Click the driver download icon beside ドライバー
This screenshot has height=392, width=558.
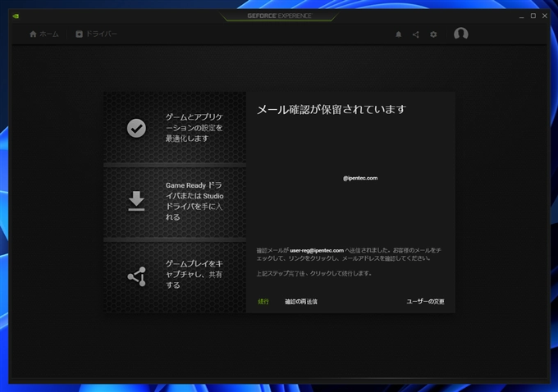click(79, 34)
